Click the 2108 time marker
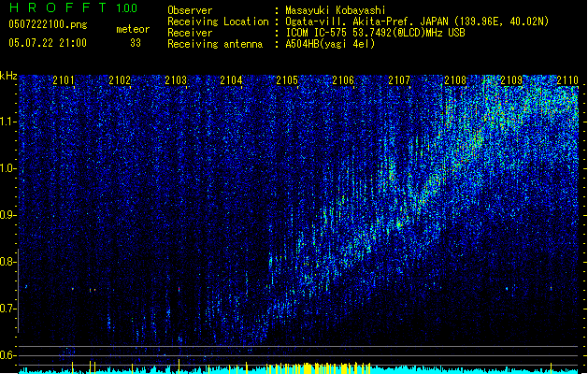The height and width of the screenshot is (374, 588). (x=455, y=80)
